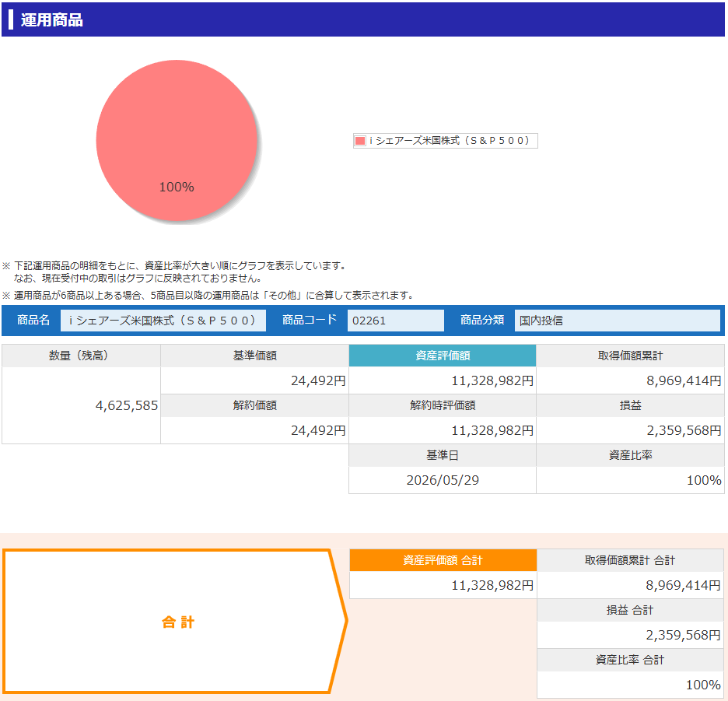Click the pink legend swatch for iシェアーズ米国株式
Viewport: 728px width, 701px height.
pos(360,141)
